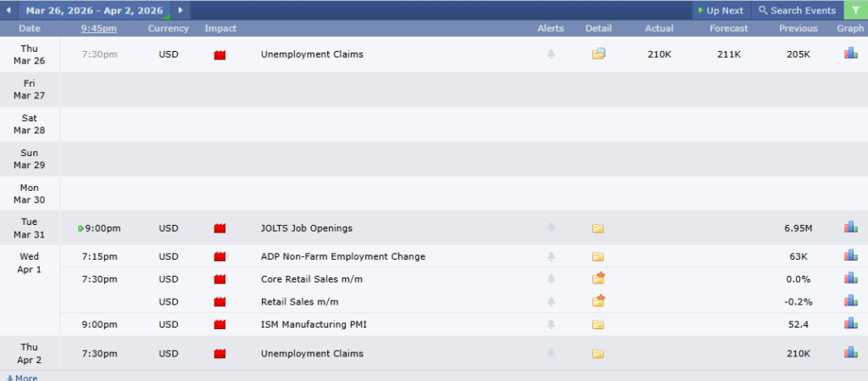The height and width of the screenshot is (381, 868).
Task: Open detail folder for Core Retail Sales m/m
Action: (598, 278)
